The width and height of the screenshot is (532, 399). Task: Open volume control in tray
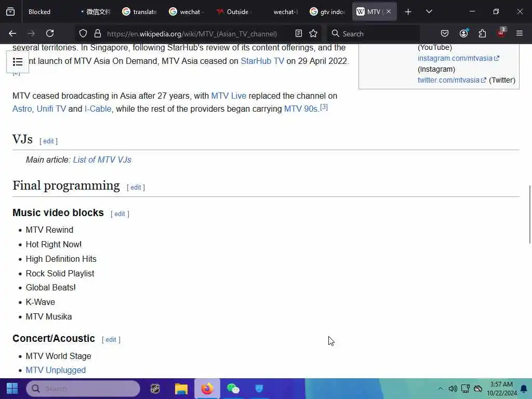[453, 389]
